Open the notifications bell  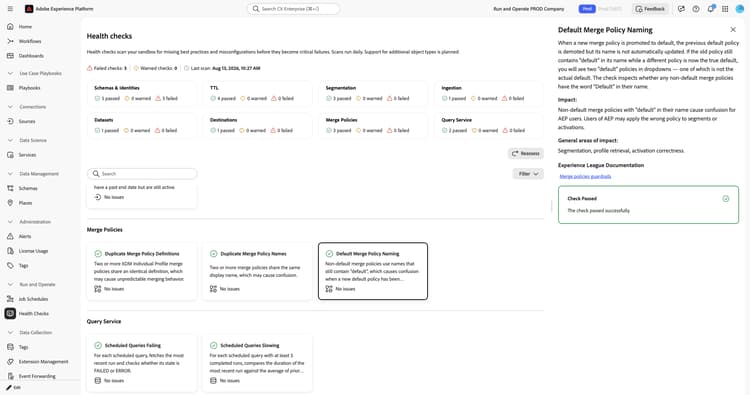click(711, 9)
